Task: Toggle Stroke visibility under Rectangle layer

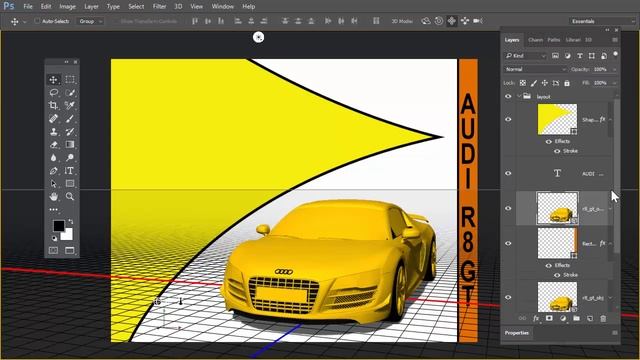Action: pos(557,276)
